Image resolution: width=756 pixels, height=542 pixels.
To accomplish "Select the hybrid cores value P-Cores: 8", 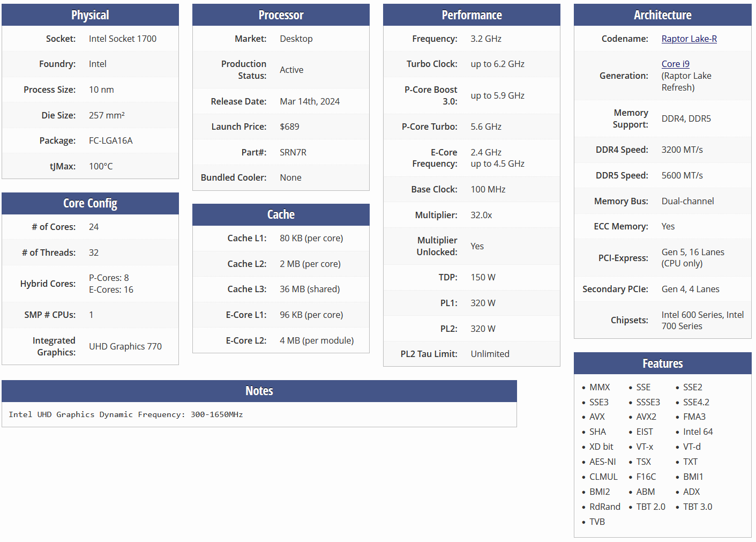I will coord(109,278).
